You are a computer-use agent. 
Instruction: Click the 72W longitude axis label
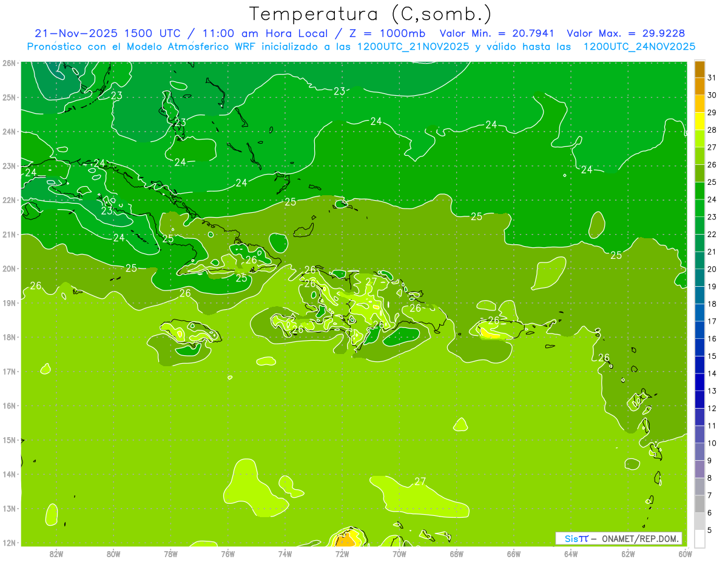342,553
